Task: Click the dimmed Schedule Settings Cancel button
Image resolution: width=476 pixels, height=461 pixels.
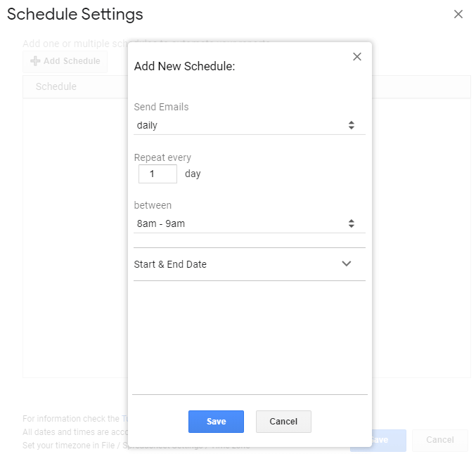Action: [439, 440]
